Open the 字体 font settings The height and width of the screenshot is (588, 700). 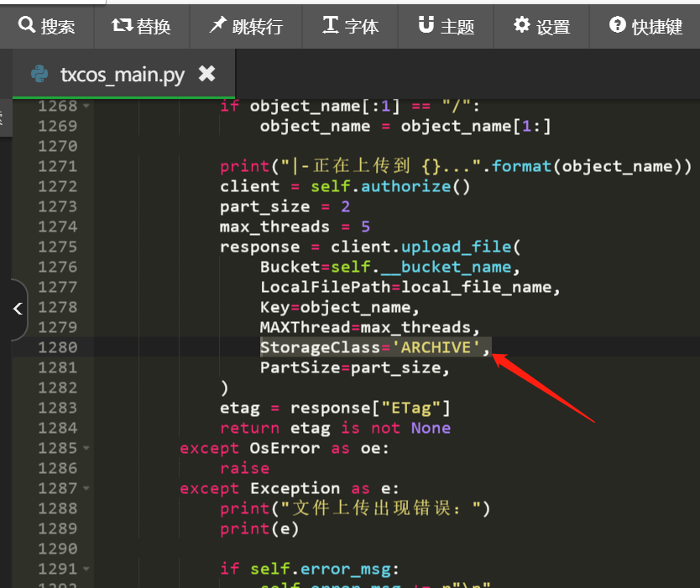[351, 26]
